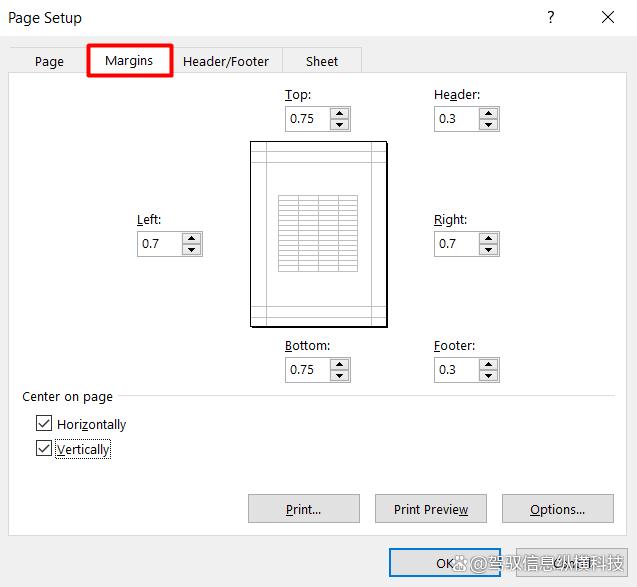This screenshot has height=587, width=637.
Task: Click the Print... button
Action: pos(304,509)
